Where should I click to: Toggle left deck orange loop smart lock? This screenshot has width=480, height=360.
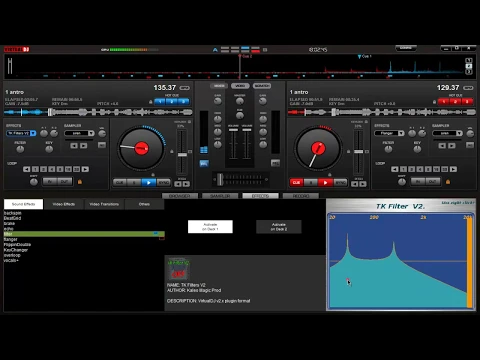(x=80, y=182)
